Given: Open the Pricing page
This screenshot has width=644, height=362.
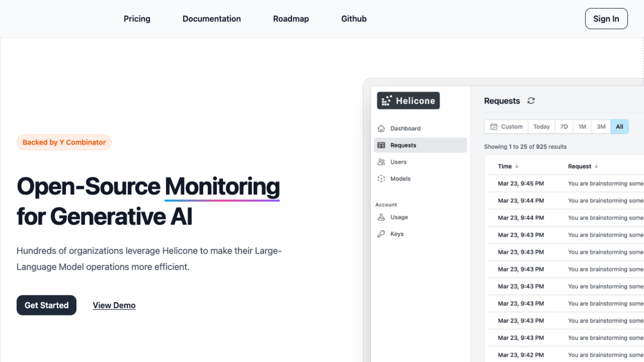Looking at the screenshot, I should tap(137, 19).
